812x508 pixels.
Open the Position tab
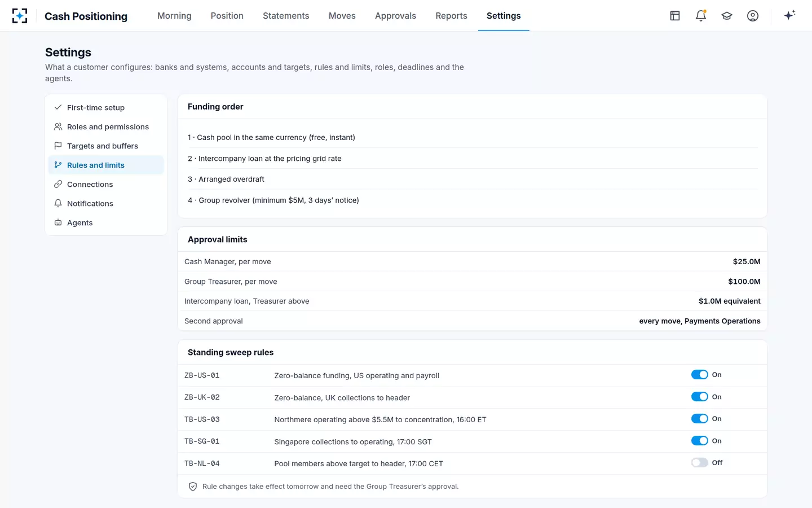click(227, 16)
